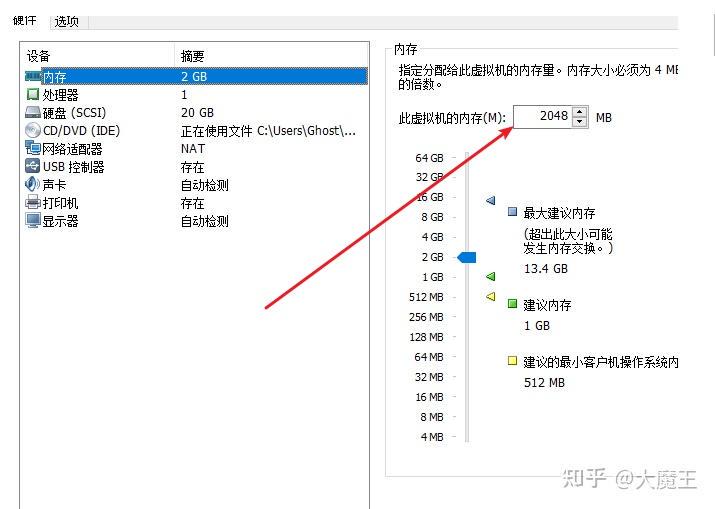715x509 pixels.
Task: Click the blue memory slider handle at 2 GB
Action: pos(466,257)
